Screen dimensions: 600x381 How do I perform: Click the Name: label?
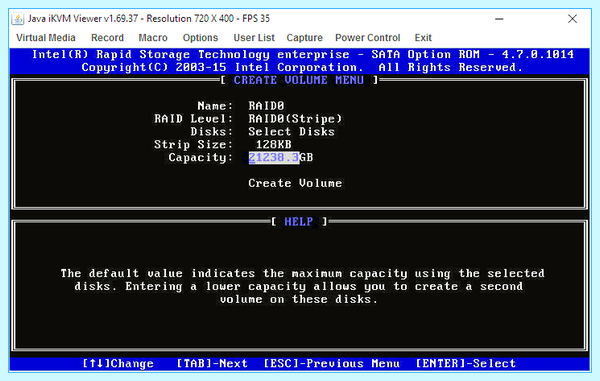(215, 106)
